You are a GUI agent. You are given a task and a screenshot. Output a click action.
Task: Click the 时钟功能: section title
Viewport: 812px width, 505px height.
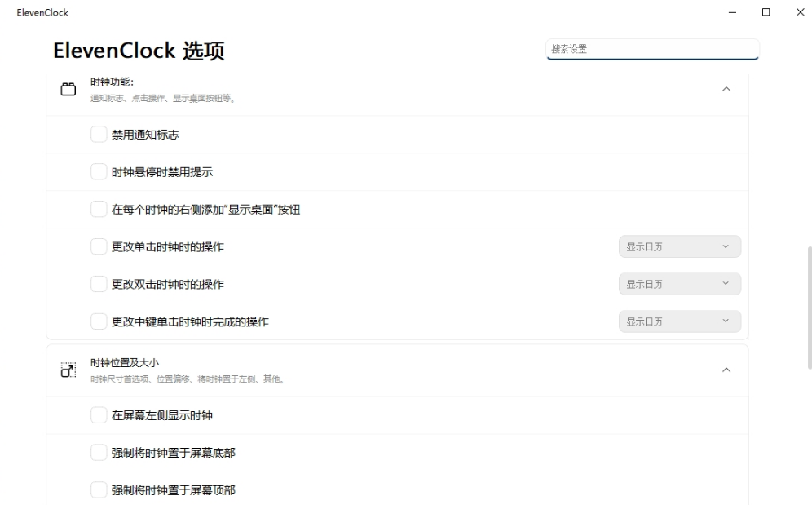pyautogui.click(x=112, y=82)
